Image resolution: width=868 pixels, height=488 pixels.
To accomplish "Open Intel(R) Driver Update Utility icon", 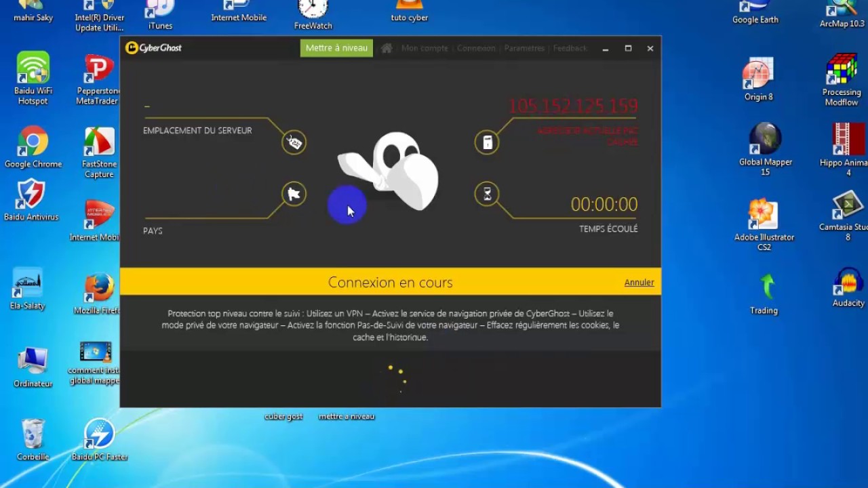I will [x=99, y=16].
